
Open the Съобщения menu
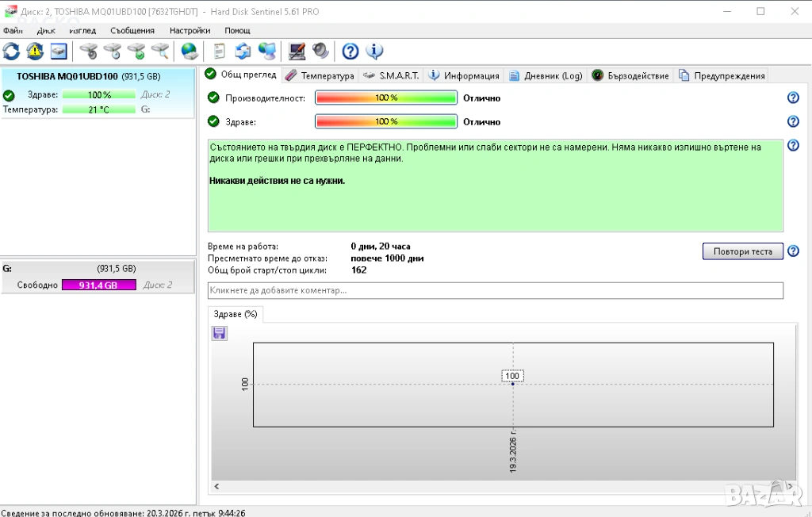pyautogui.click(x=132, y=30)
